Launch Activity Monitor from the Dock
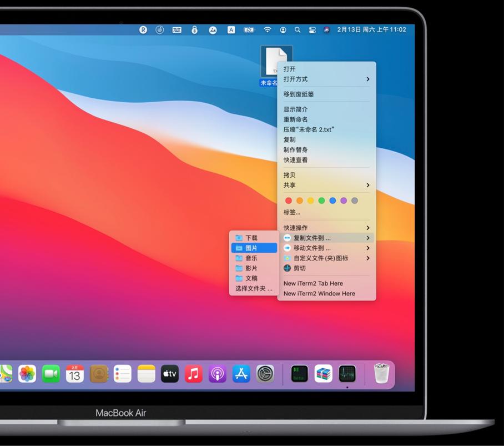Screen dimensions: 504x446 pyautogui.click(x=347, y=374)
